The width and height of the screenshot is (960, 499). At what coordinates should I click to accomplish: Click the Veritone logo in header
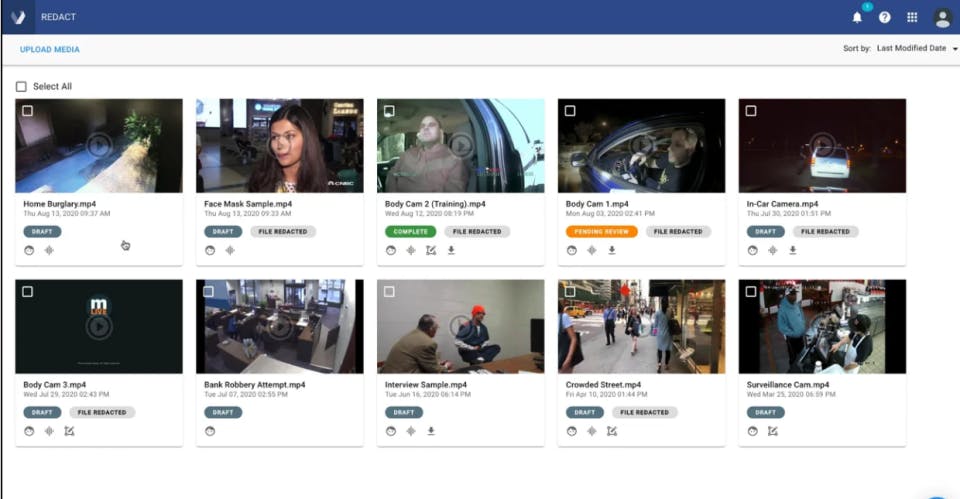tap(18, 17)
